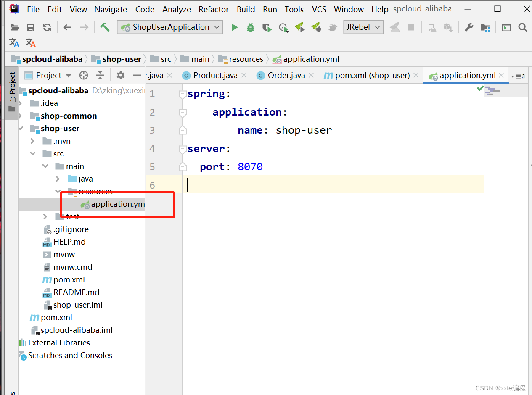Open Project Structure icon next to wrench
Image resolution: width=532 pixels, height=395 pixels.
[x=485, y=28]
